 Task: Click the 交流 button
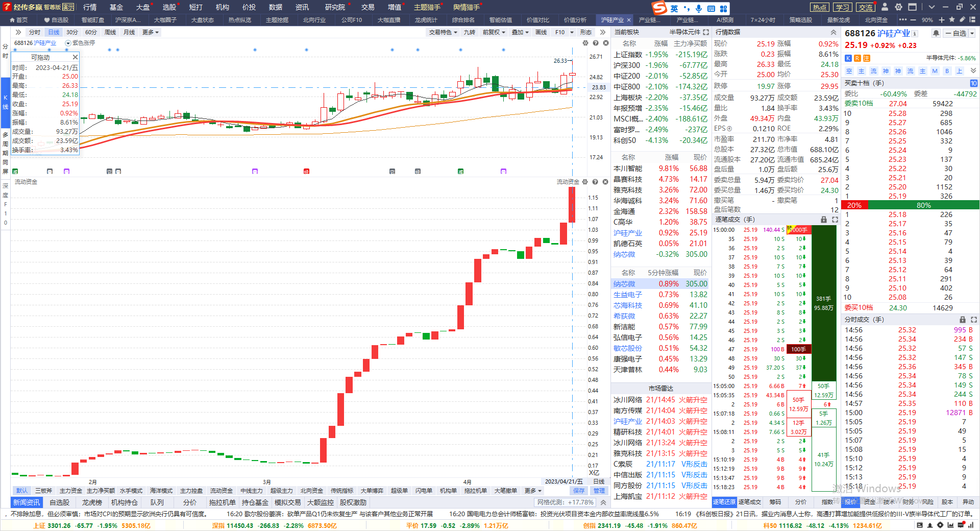click(x=866, y=7)
